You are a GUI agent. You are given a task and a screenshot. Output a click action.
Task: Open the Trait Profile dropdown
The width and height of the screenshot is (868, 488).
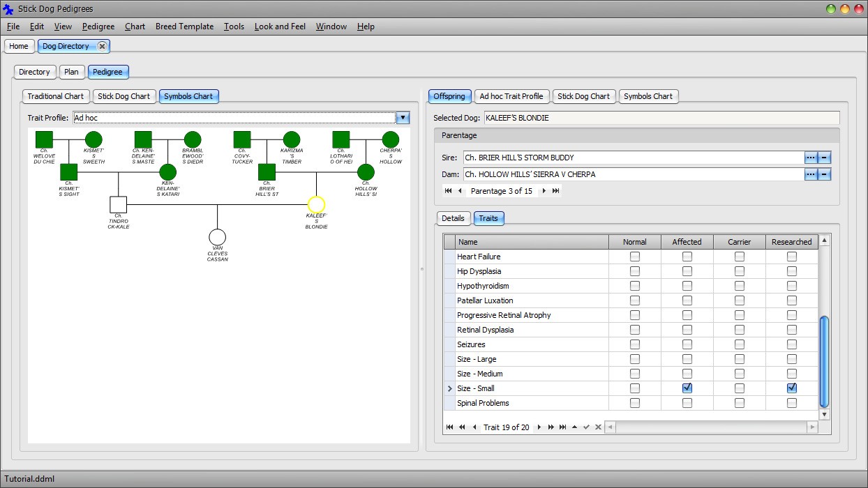[x=403, y=118]
